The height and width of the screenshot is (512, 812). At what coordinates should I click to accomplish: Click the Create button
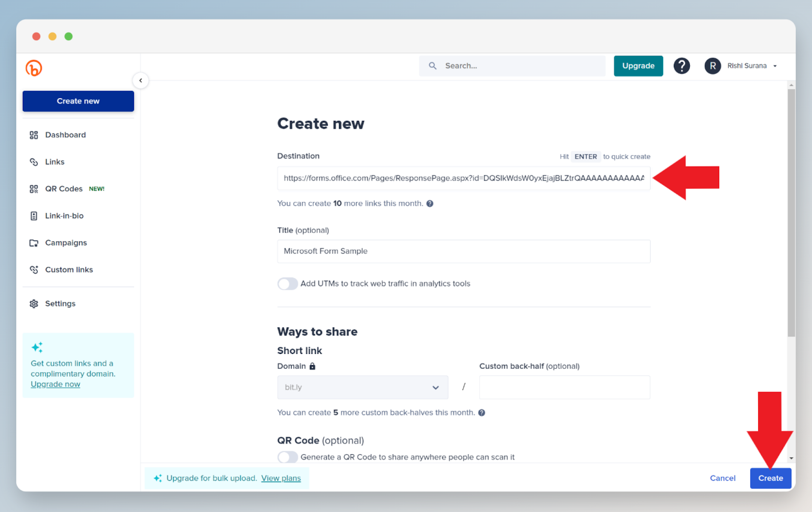770,478
